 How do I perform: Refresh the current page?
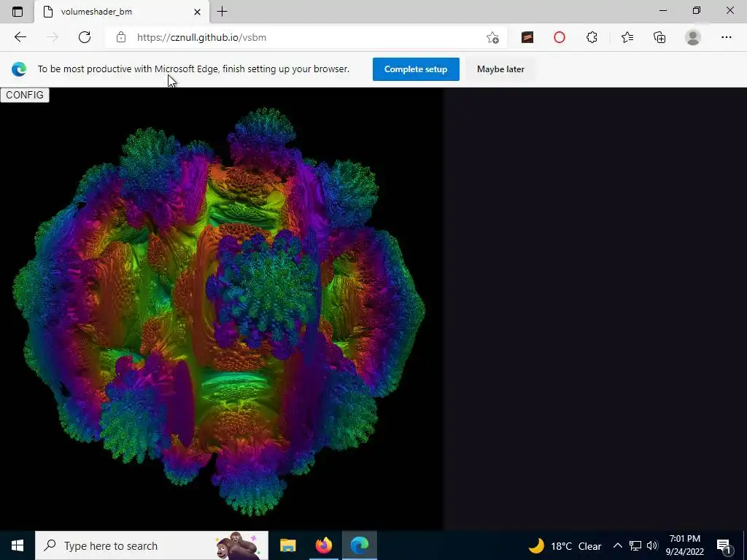85,37
